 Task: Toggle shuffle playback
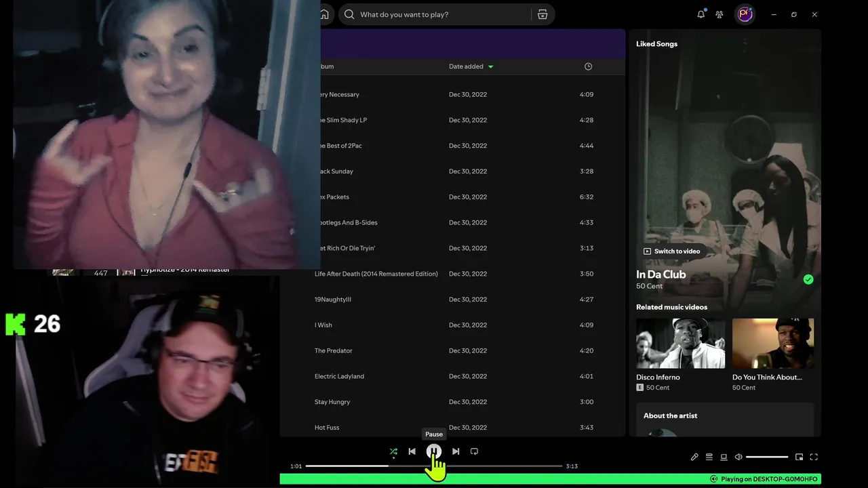point(393,451)
